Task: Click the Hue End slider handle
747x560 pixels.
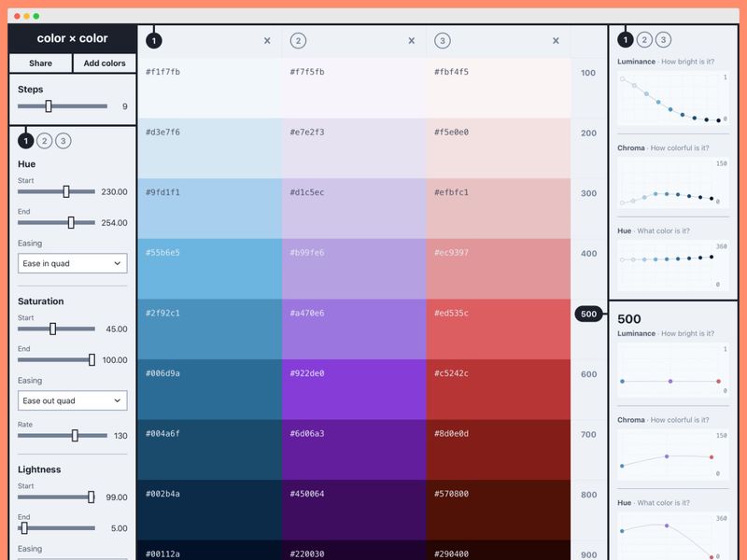Action: (70, 223)
